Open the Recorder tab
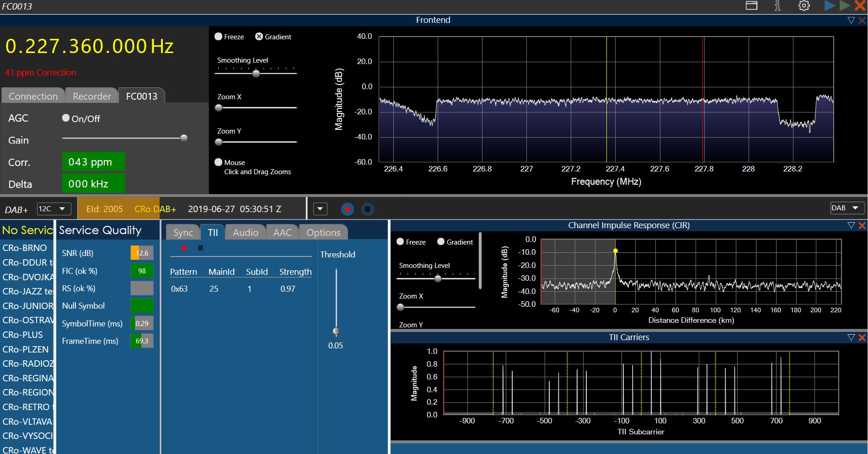 92,96
